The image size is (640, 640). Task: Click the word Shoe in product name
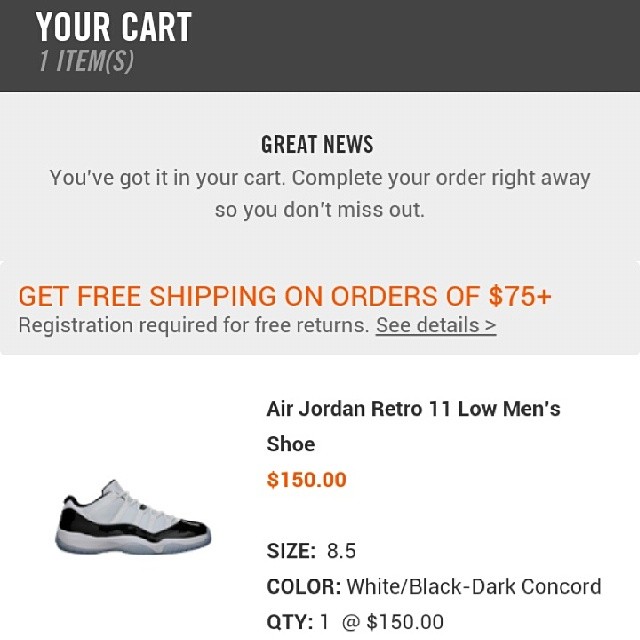[x=291, y=444]
